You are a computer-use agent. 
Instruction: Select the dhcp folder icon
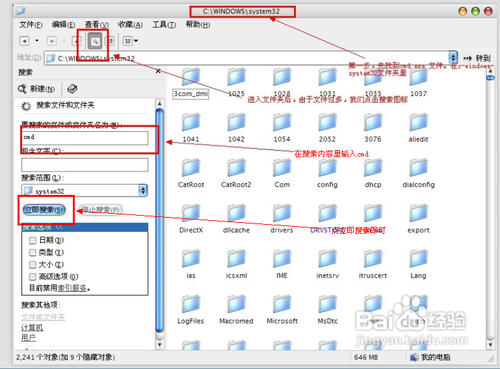373,168
